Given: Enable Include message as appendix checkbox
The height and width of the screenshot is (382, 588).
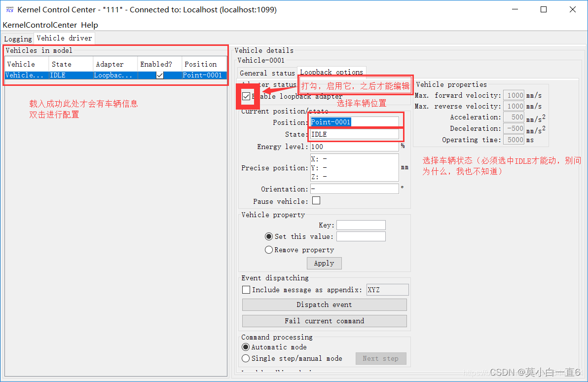Looking at the screenshot, I should pos(246,290).
